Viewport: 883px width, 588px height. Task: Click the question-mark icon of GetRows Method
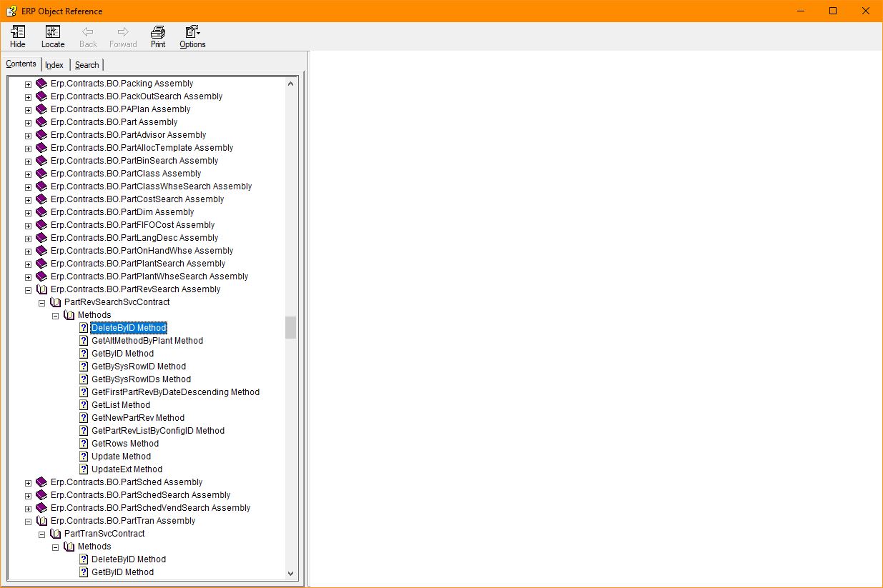(84, 444)
